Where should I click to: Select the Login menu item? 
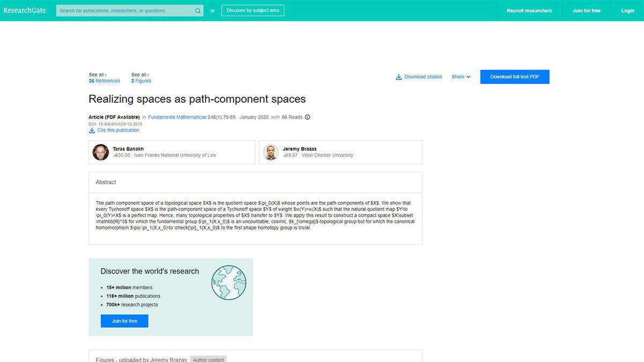pos(627,10)
